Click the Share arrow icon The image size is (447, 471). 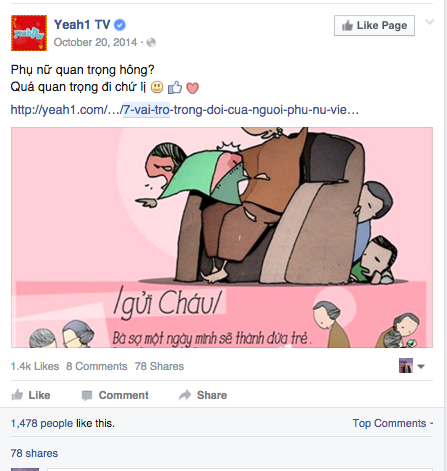(x=185, y=395)
